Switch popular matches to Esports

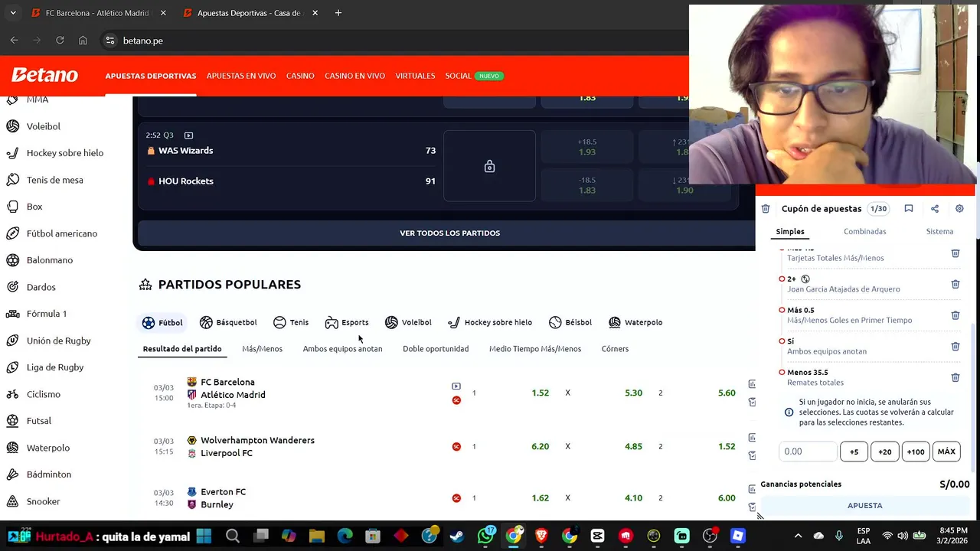(347, 323)
